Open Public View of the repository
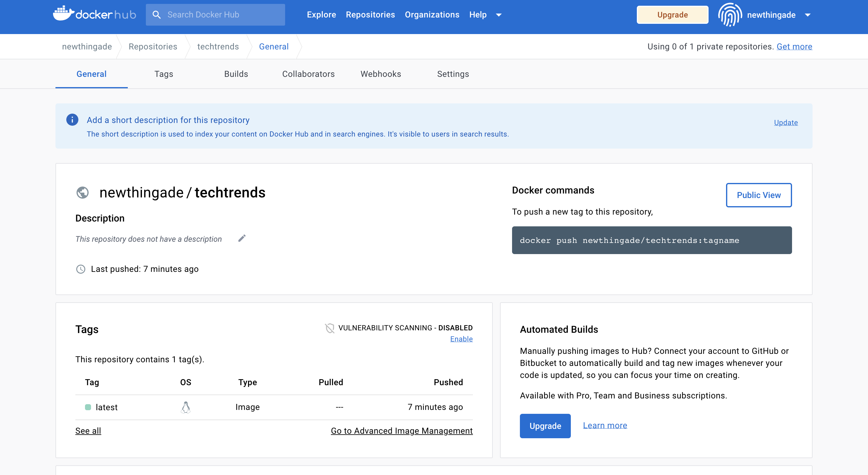Viewport: 868px width, 475px height. [759, 195]
